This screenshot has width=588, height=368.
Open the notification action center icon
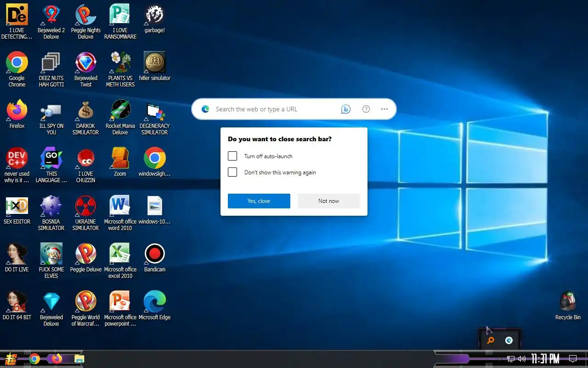(573, 359)
